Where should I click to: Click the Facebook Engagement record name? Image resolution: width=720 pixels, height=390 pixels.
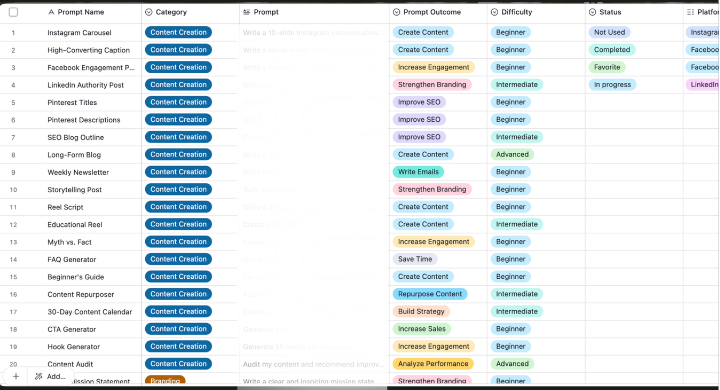click(91, 68)
